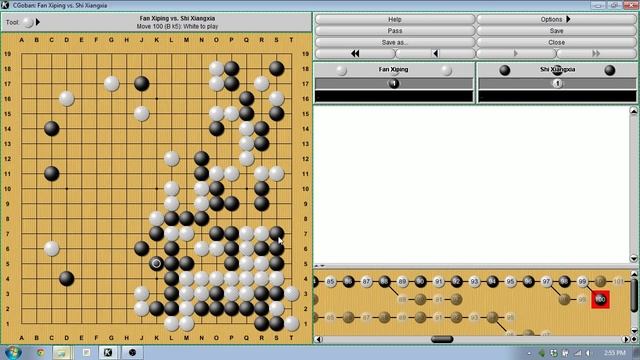The height and width of the screenshot is (360, 640).
Task: Jump forward to the game end
Action: point(596,53)
